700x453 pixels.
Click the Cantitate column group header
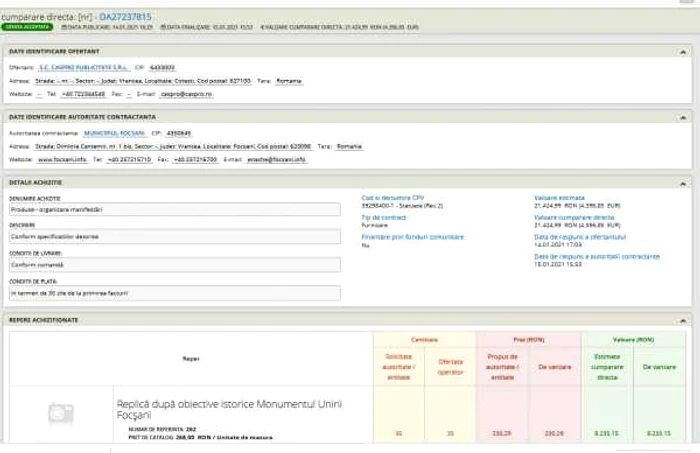coord(424,340)
